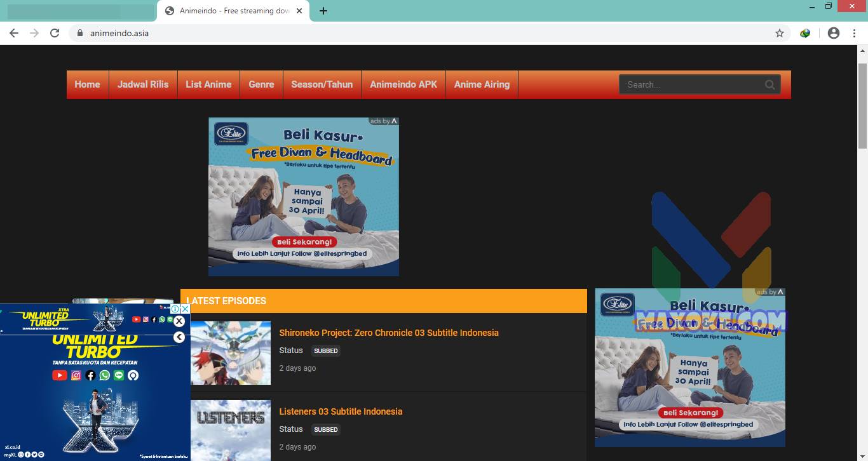The image size is (868, 461).
Task: Click the Search input field
Action: (700, 84)
